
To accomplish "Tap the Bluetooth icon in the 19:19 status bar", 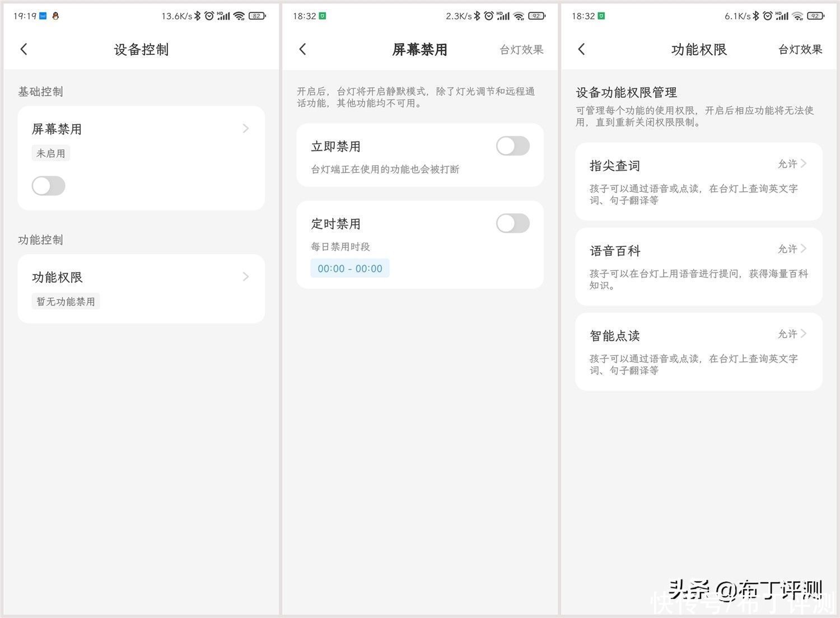I will (197, 16).
